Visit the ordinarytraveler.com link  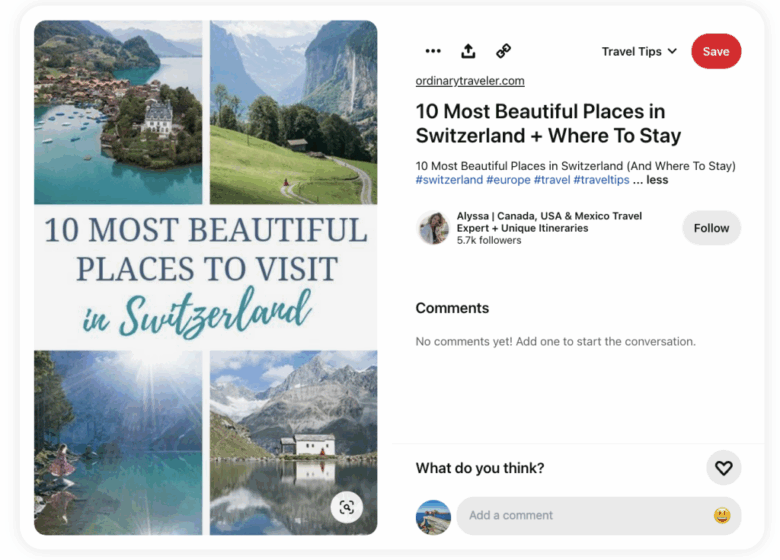pos(470,81)
